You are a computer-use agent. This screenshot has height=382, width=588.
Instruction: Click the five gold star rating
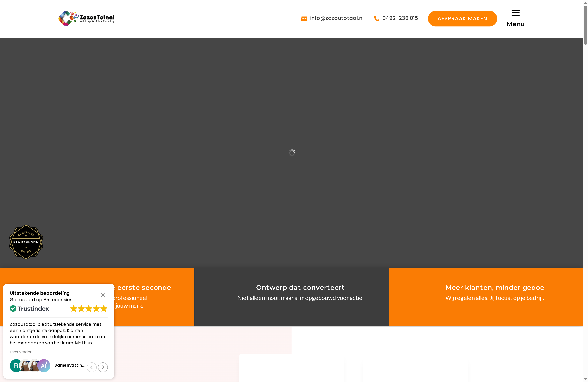(89, 309)
